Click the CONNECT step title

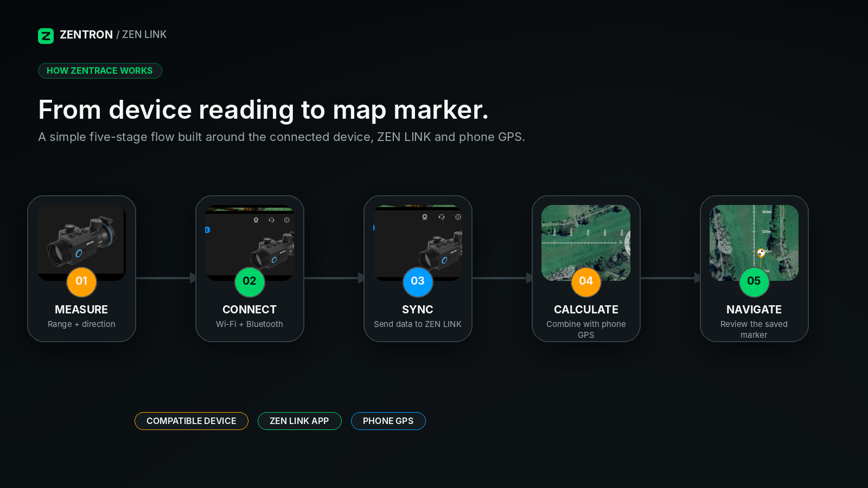[x=250, y=310]
